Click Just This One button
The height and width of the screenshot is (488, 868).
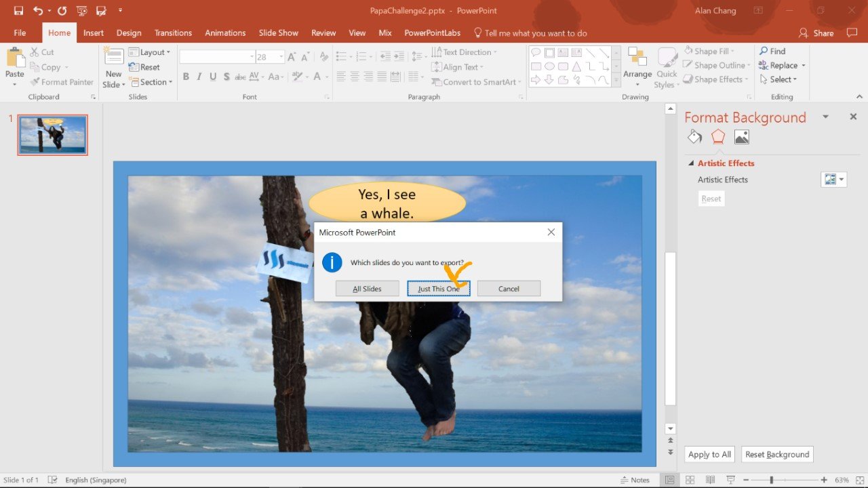pos(438,289)
